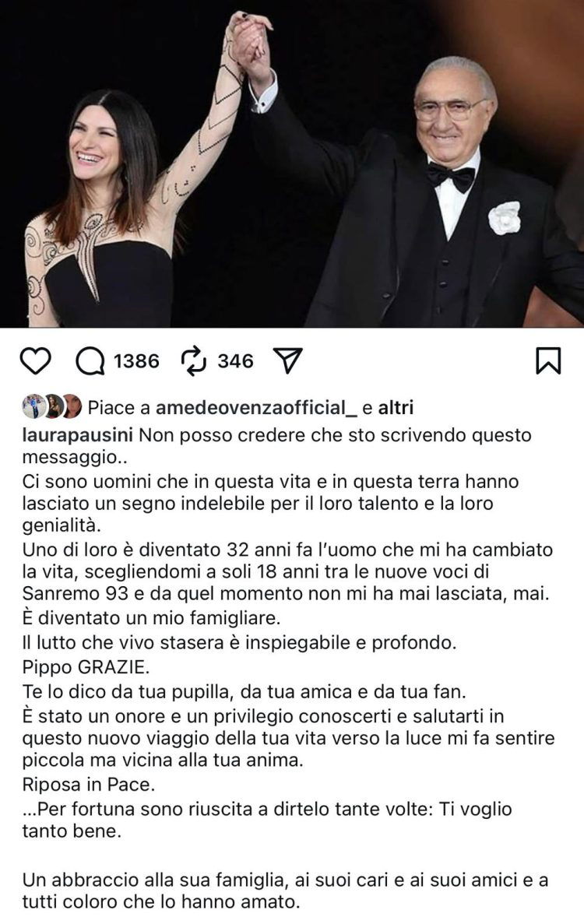Open comments via the speech bubble icon
The image size is (584, 924).
90,360
